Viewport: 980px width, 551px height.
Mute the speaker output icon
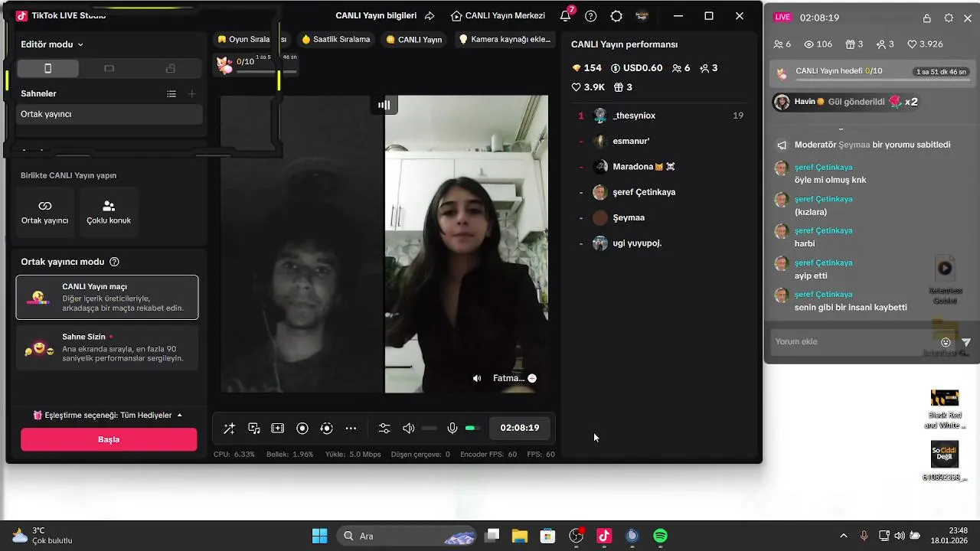pos(409,429)
